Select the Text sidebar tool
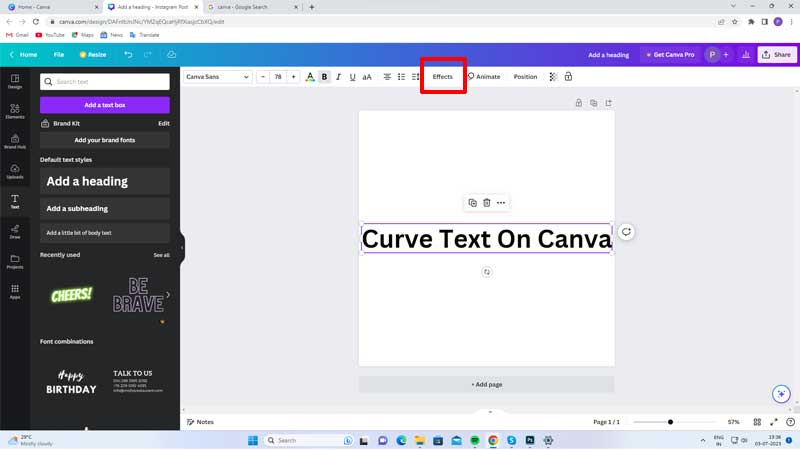Image resolution: width=800 pixels, height=450 pixels. 15,202
